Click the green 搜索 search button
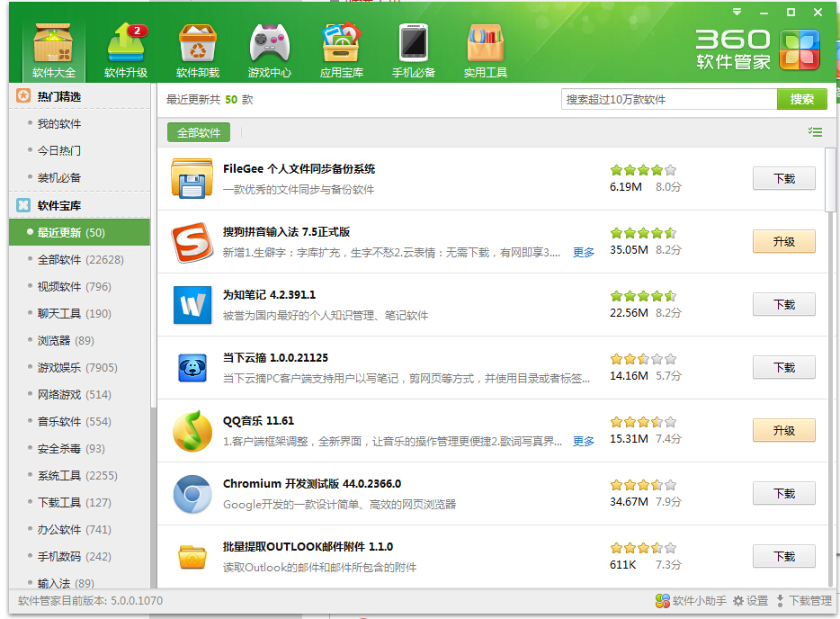 click(802, 99)
